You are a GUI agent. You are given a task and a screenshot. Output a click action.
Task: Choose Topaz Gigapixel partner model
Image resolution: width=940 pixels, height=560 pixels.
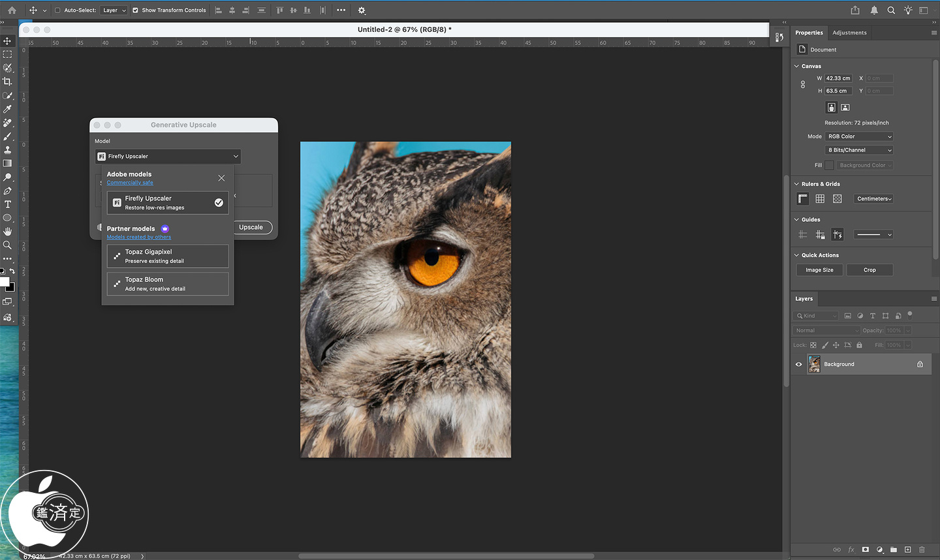point(168,256)
